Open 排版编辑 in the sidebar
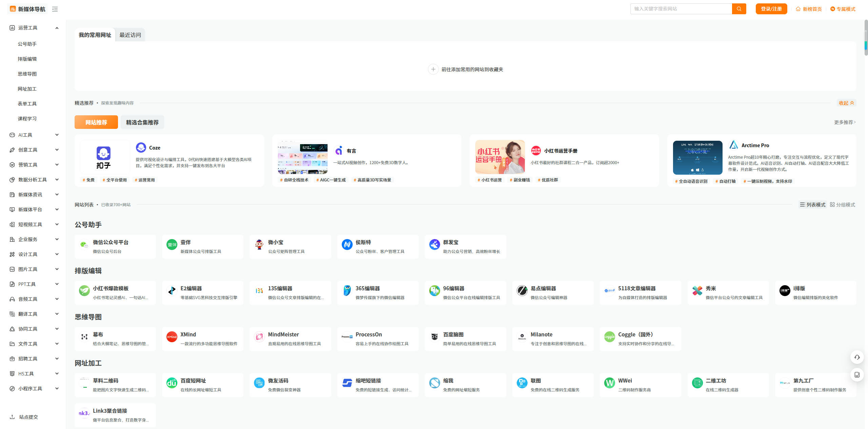Viewport: 868px width, 429px height. [x=27, y=59]
